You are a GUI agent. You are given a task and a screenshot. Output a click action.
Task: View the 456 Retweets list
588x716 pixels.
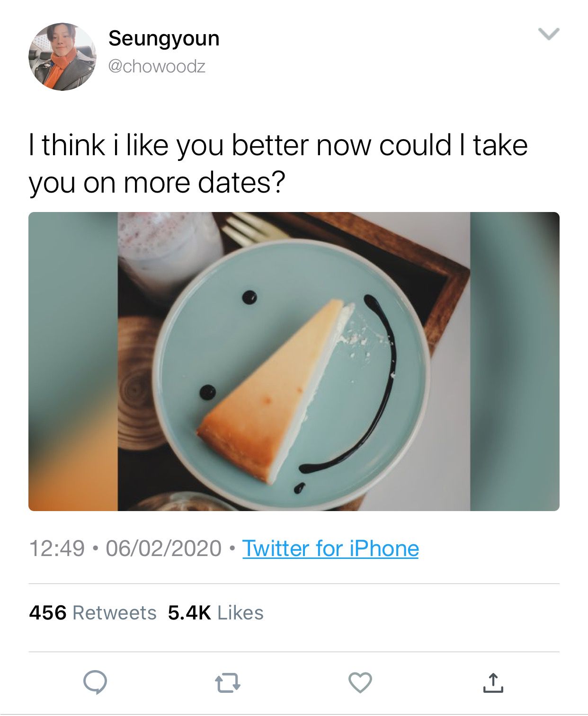[x=93, y=612]
